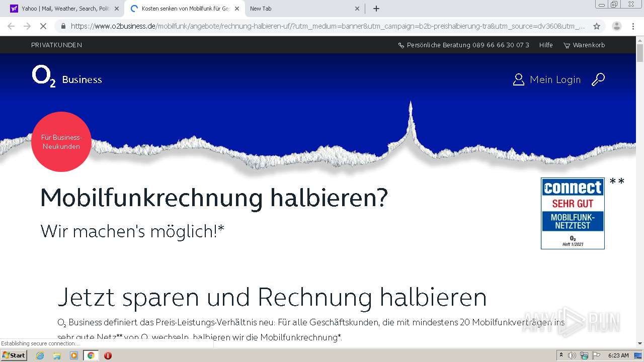Click the taskbar clock showing 6:23 AM

tap(618, 355)
